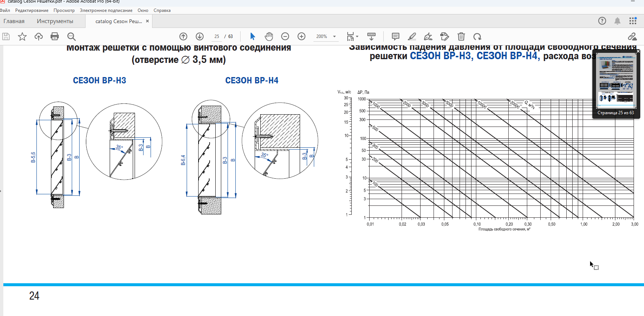Click the cloud upload icon
Viewport: 644px width, 316px height.
click(x=39, y=36)
